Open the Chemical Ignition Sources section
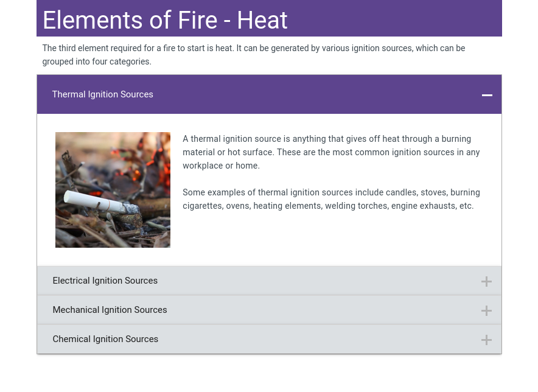The height and width of the screenshot is (392, 538). [106, 339]
